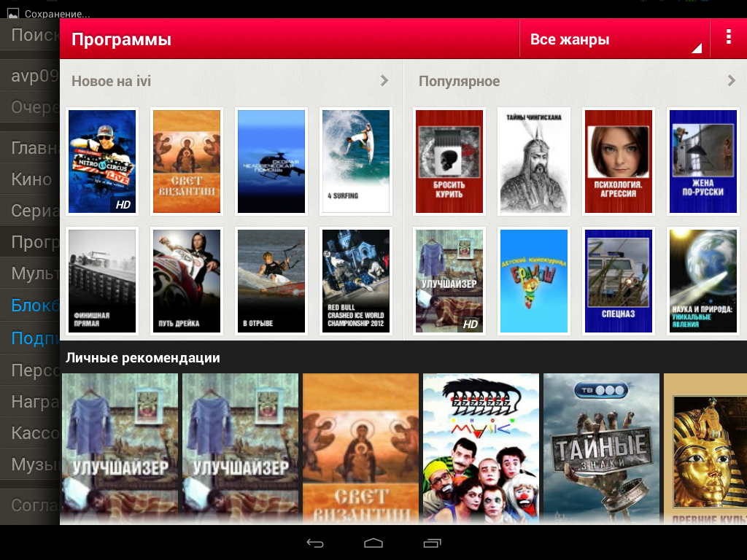Open Тайны Чингисхана poster
This screenshot has width=747, height=560.
[x=534, y=161]
